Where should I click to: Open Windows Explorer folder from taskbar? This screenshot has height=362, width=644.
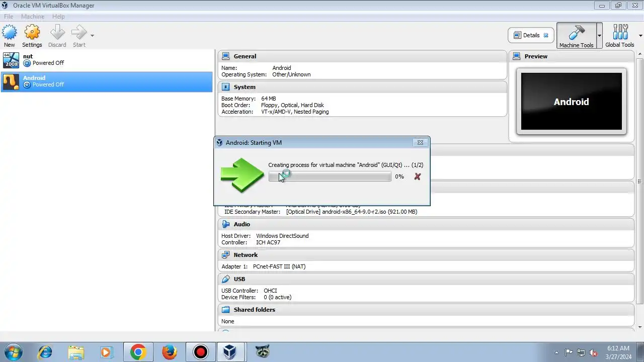(76, 352)
